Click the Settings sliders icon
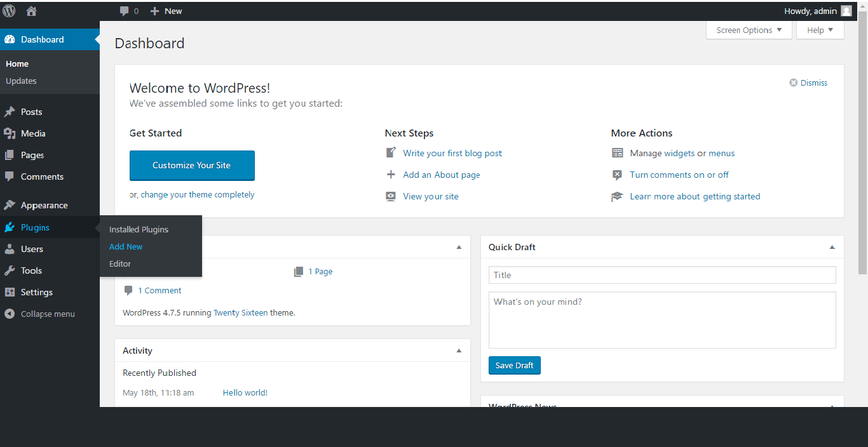Viewport: 868px width, 447px height. pos(10,292)
